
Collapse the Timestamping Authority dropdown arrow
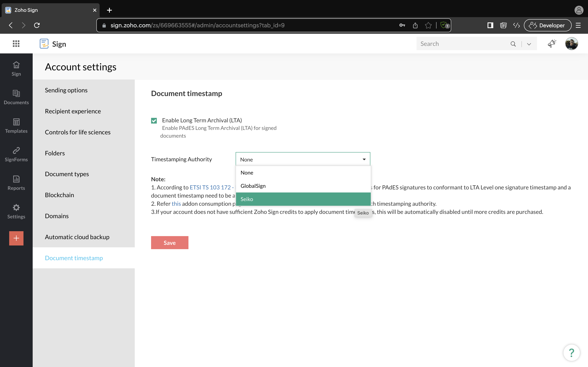[x=364, y=159]
